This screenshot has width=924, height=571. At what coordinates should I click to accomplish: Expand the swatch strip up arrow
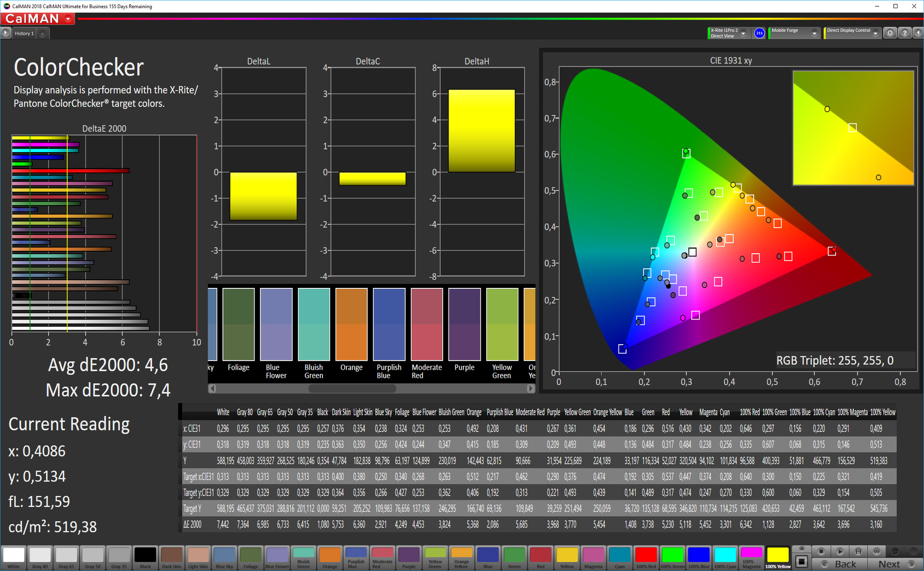(801, 549)
